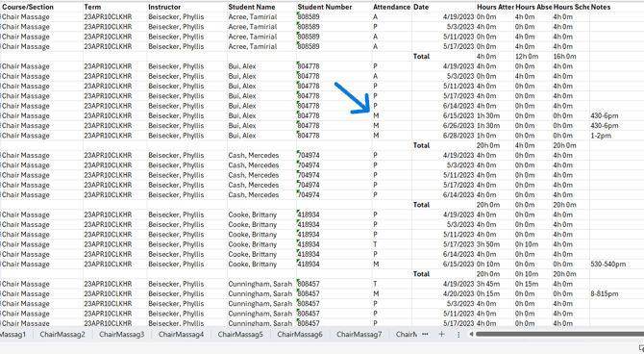644x354 pixels.
Task: Click Bui, Alex name on 6/28/2023 row
Action: (261, 136)
